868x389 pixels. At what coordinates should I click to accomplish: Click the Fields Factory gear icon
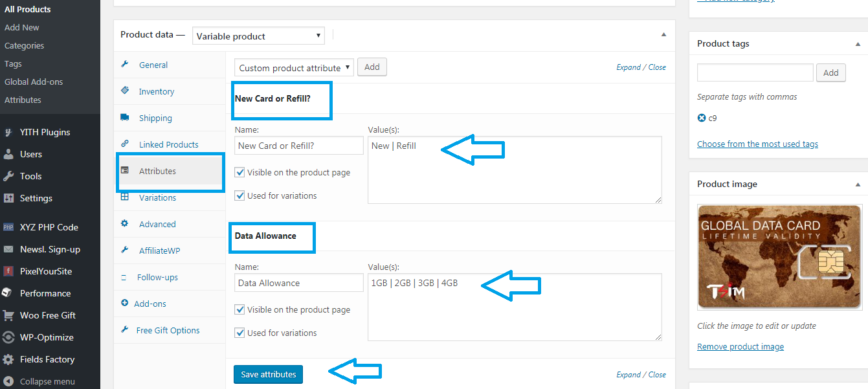8,359
